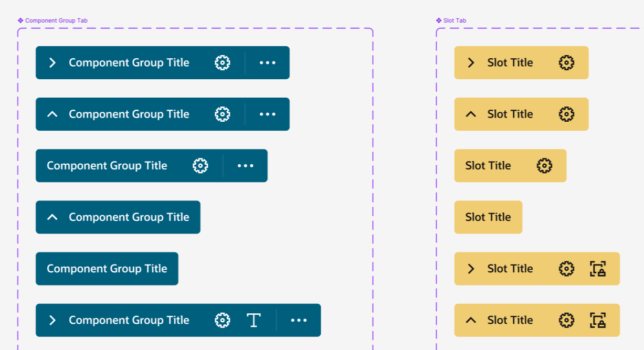Screen dimensions: 644x350
Task: Collapse the expanded Component Group tab that has gear
Action: (x=52, y=114)
